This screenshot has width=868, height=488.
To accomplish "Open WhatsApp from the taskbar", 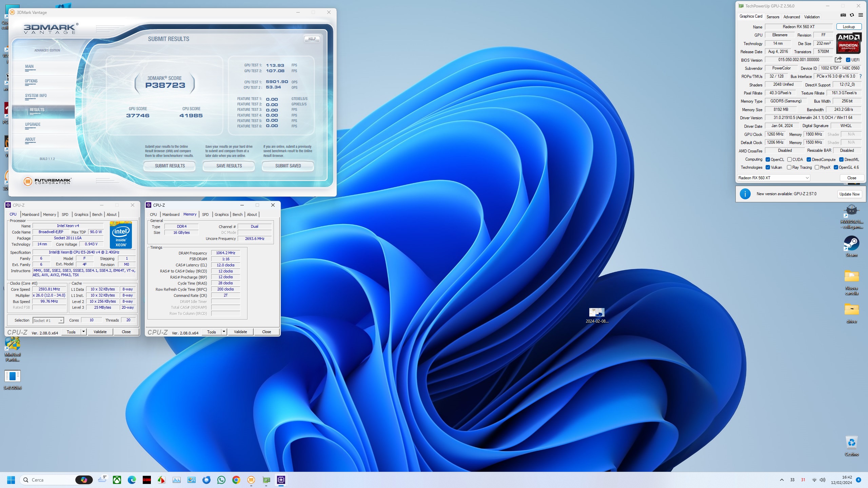I will 221,480.
